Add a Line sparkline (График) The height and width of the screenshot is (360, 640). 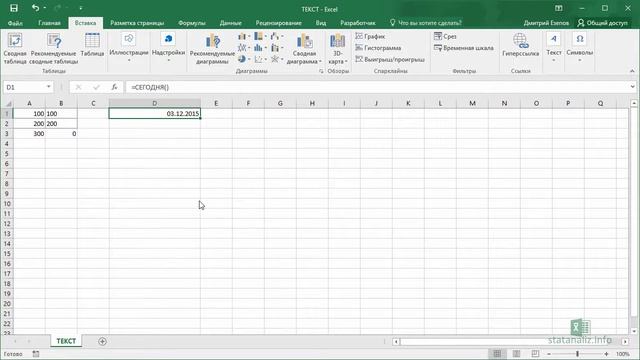370,36
